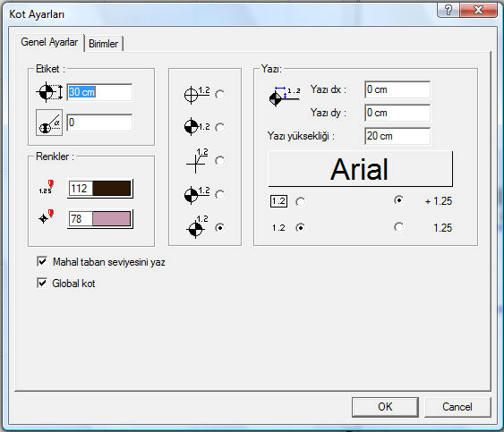Click the boxed 1.2 text style icon
Screen dimensions: 504x432
pos(278,201)
